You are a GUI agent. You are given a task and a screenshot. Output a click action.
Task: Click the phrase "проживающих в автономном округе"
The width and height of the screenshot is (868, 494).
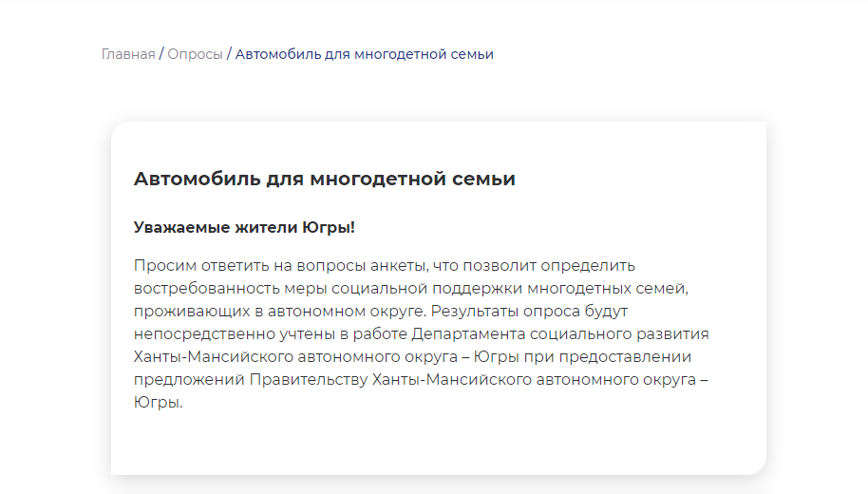coord(279,311)
